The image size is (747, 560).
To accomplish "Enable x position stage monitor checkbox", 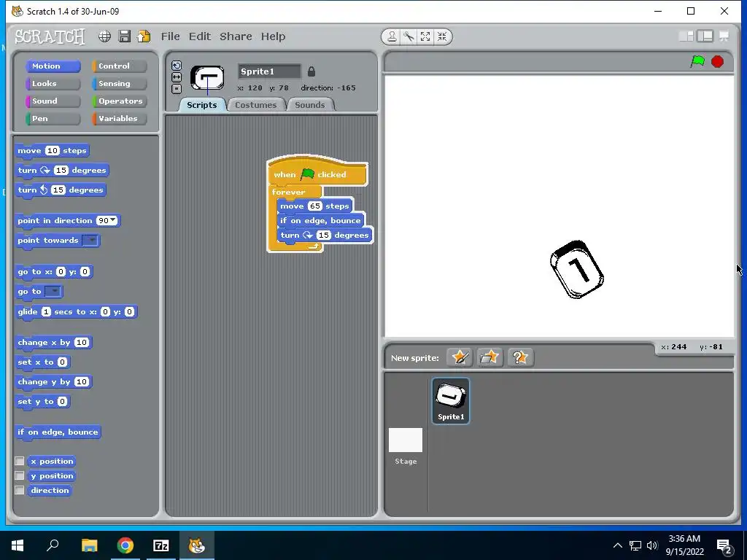I will tap(20, 461).
